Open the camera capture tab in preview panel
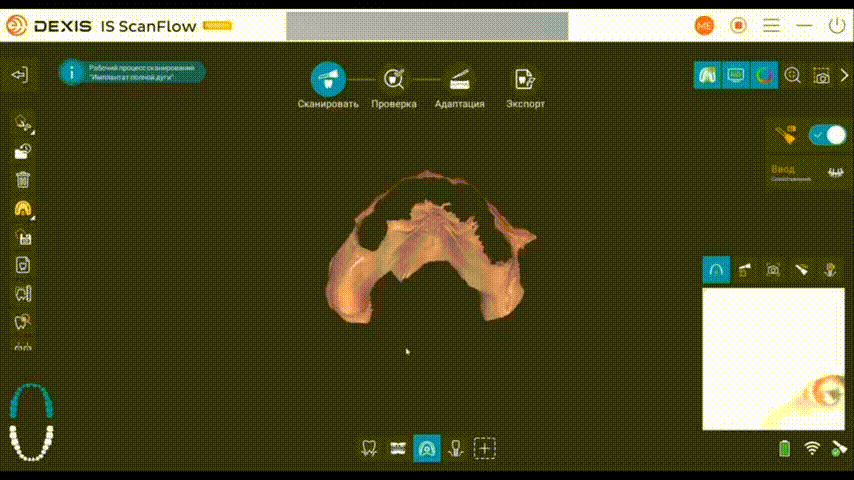 pos(773,270)
